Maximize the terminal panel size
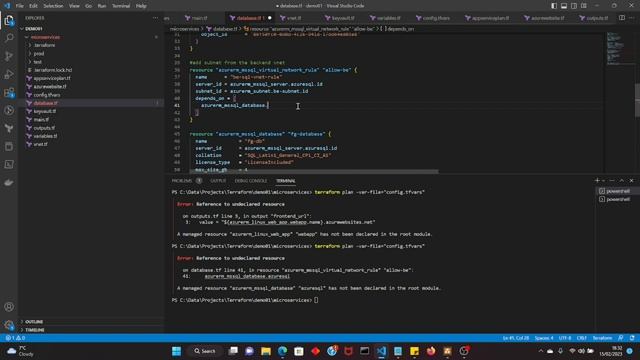 point(622,180)
